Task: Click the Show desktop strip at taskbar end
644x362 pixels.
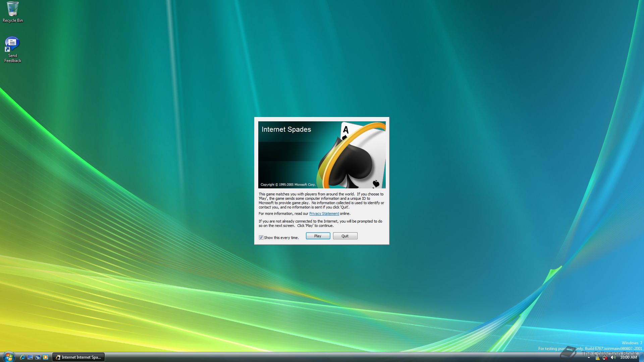Action: point(642,357)
